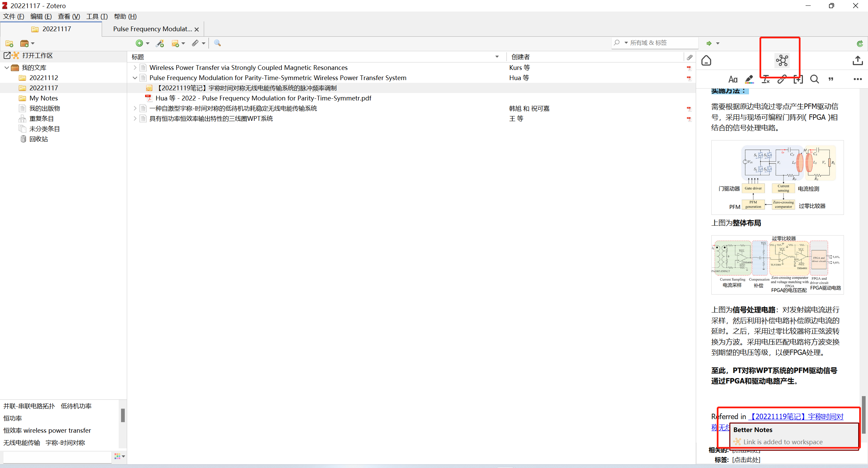Screen dimensions: 868x468
Task: Collapse the Pulse Frequency Modulation item
Action: (135, 78)
